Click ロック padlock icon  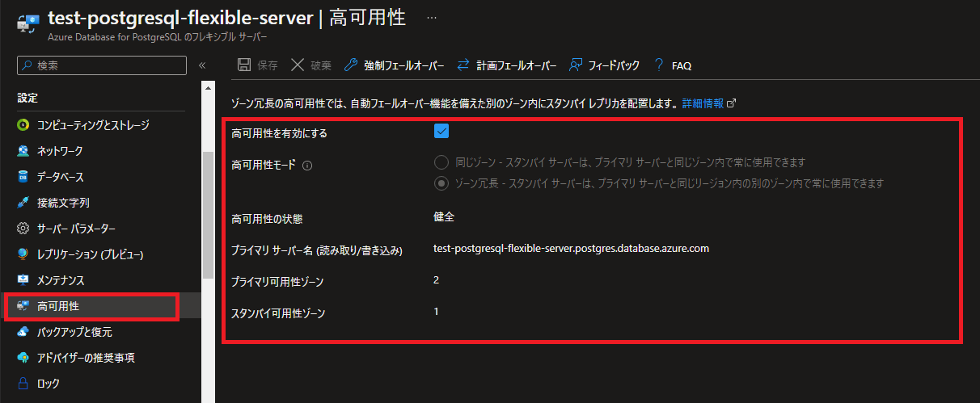point(23,384)
